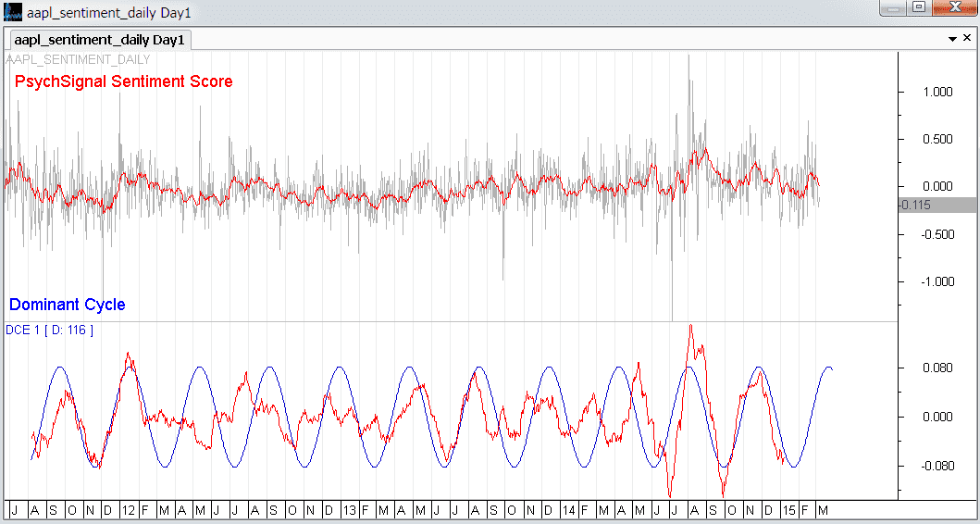The image size is (980, 524).
Task: Select the DCE 1 [ D: 116 ] indicator label
Action: 49,330
